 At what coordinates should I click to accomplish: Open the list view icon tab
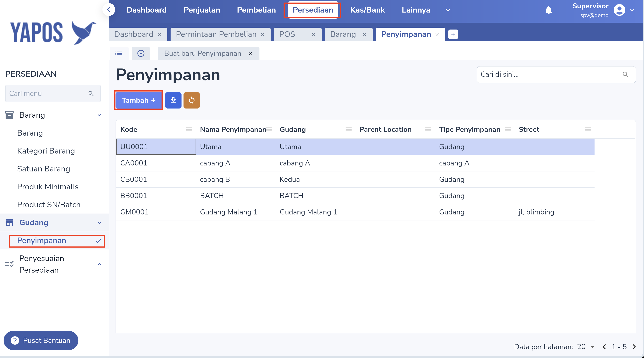click(x=119, y=53)
